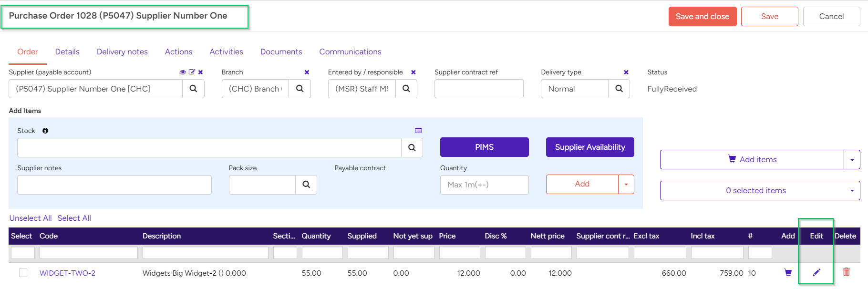Viewport: 868px width, 289px height.
Task: Add WIDGET-TWO-2 via cart icon
Action: tap(788, 272)
